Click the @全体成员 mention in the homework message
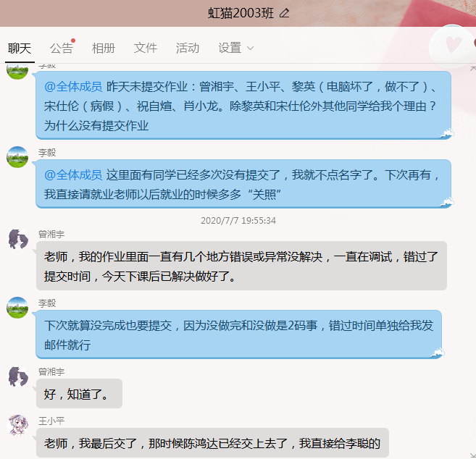This screenshot has height=459, width=476. click(x=73, y=87)
